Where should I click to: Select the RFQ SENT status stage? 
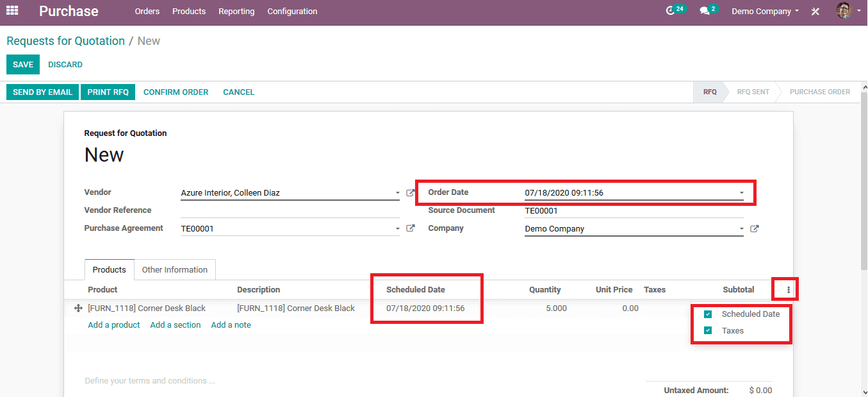click(753, 92)
